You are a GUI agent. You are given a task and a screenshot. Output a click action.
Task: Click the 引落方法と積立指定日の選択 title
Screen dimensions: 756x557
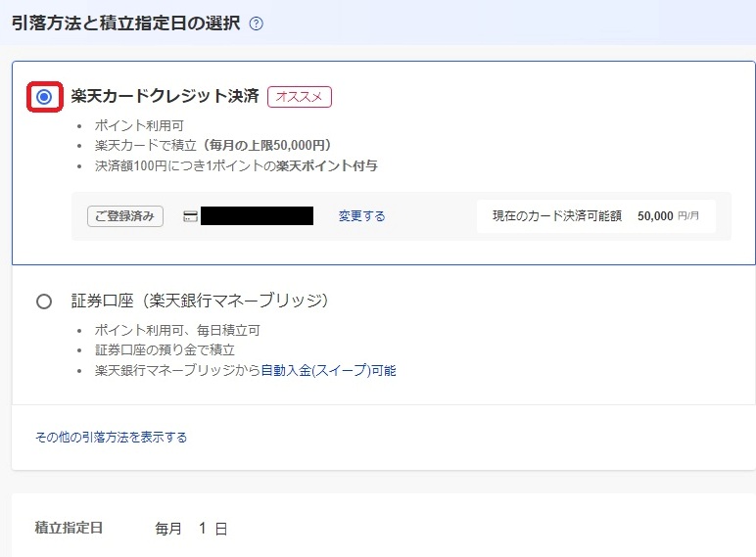(126, 23)
